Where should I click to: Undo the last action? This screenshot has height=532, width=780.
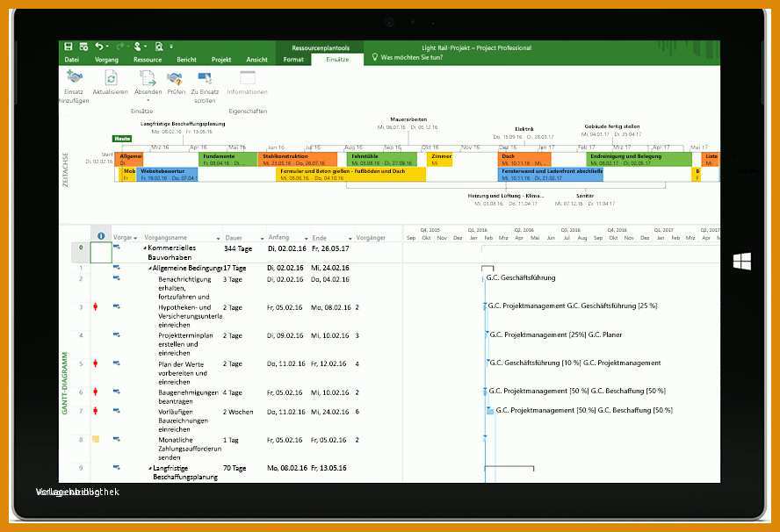[99, 47]
